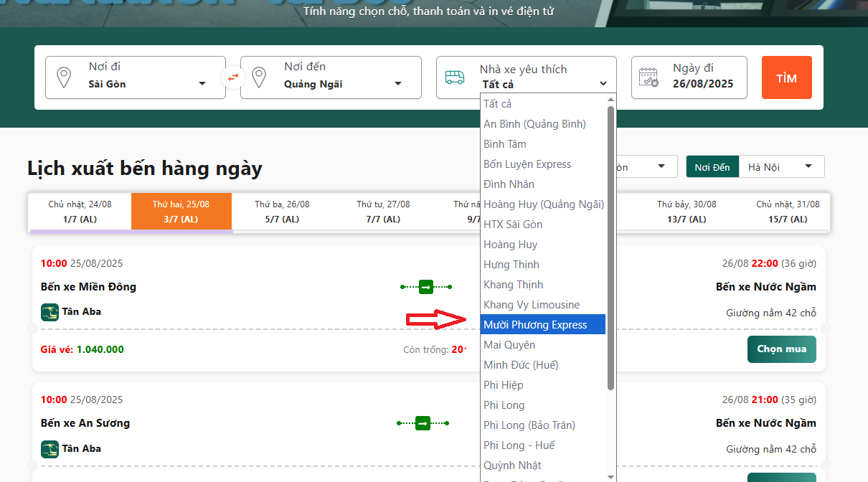Viewport: 868px width, 482px height.
Task: Select the Chủ nhật, 24/08 date tab
Action: click(x=80, y=212)
